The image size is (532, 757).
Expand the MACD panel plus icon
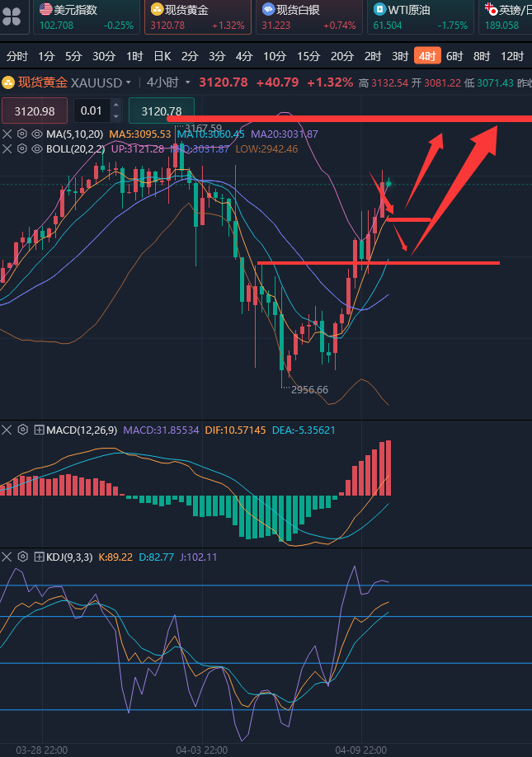click(x=39, y=430)
